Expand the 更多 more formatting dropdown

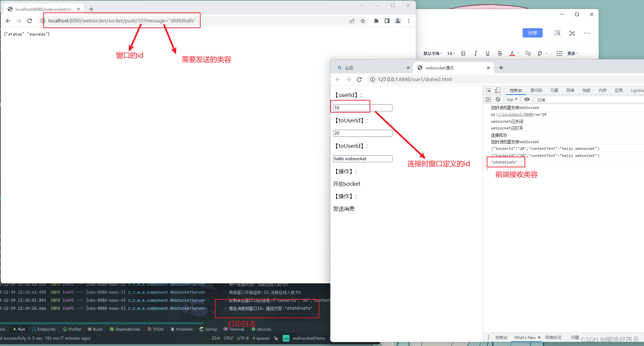pos(573,53)
